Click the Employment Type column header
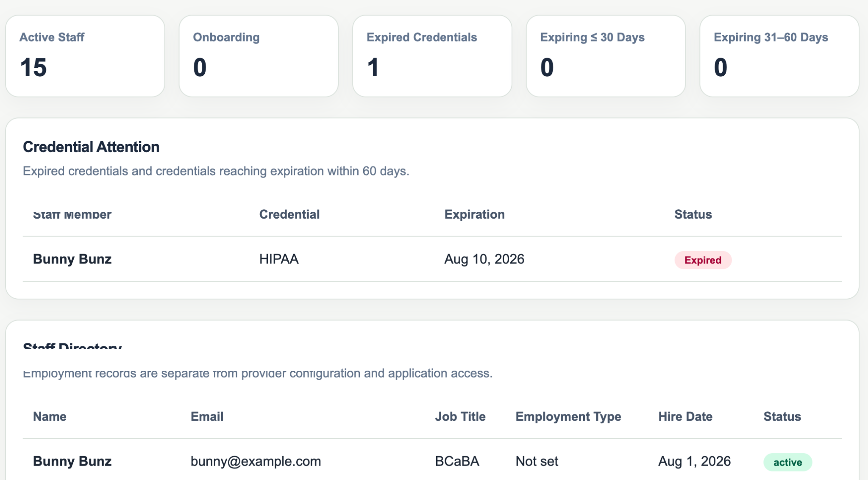The image size is (868, 480). pyautogui.click(x=568, y=416)
